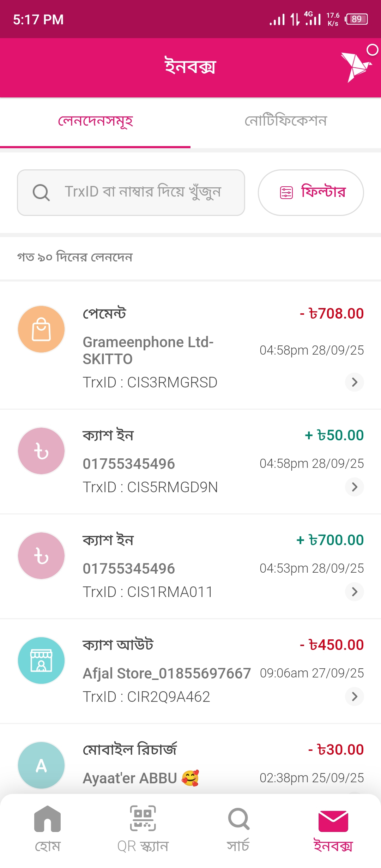Expand the ৳700.00 Cash In details chevron
The width and height of the screenshot is (381, 868).
[x=355, y=592]
